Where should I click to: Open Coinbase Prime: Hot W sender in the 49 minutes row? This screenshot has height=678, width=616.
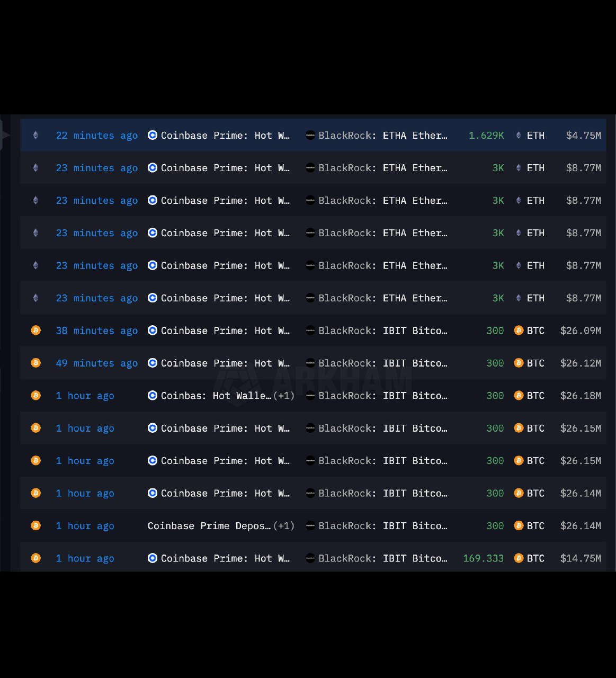click(225, 363)
